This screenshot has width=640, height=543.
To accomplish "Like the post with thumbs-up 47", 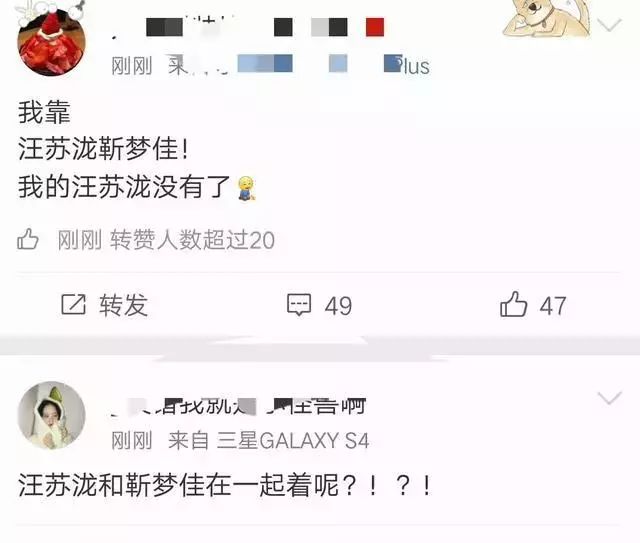I will 513,304.
